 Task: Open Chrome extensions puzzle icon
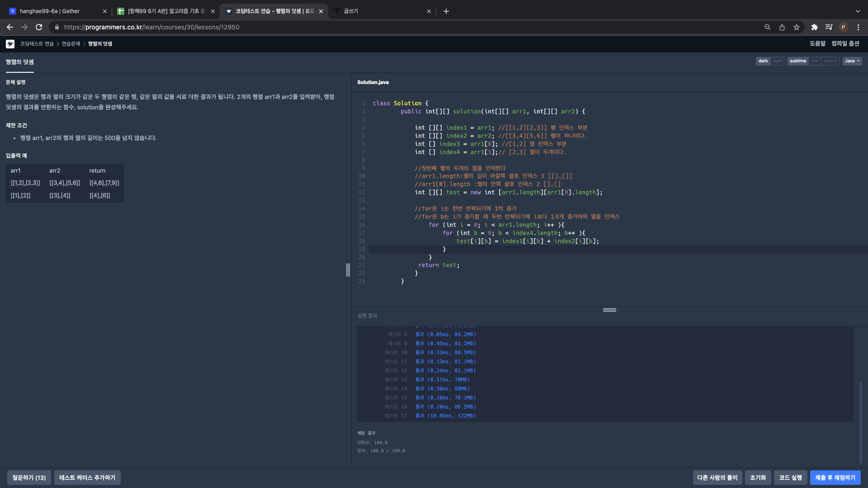point(814,27)
